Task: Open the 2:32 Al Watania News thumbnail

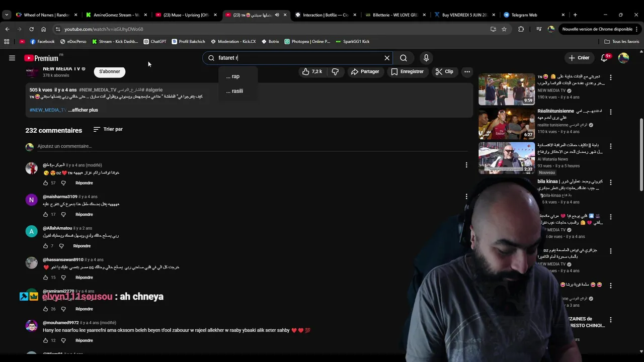Action: (x=507, y=157)
